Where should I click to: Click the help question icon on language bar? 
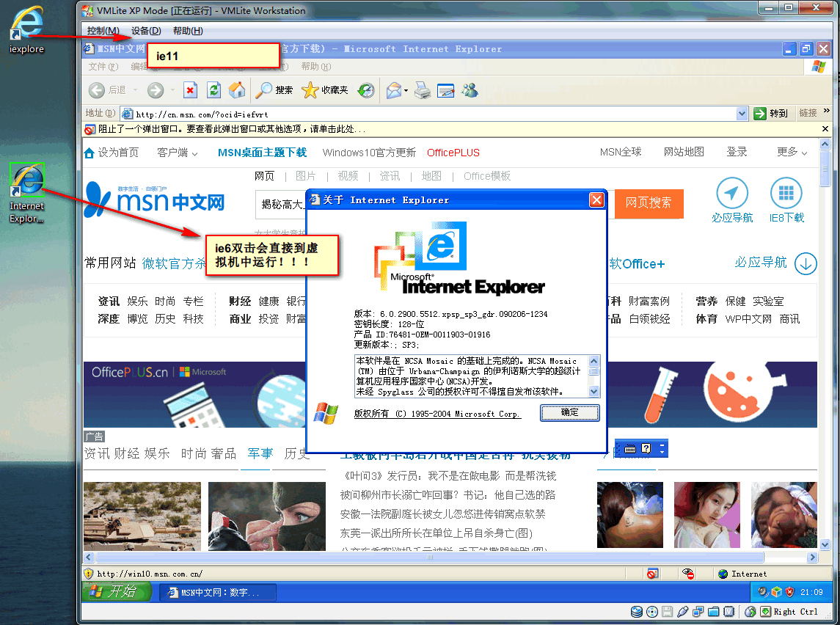tap(646, 448)
